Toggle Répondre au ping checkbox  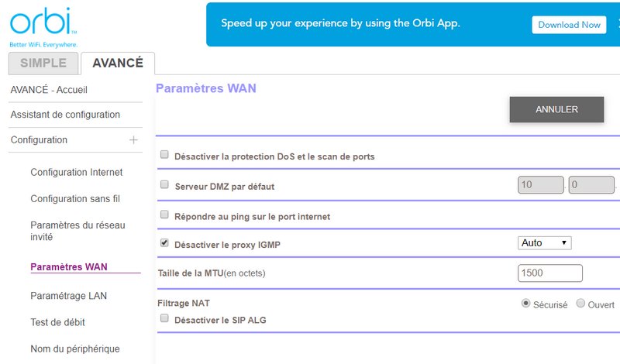point(164,215)
